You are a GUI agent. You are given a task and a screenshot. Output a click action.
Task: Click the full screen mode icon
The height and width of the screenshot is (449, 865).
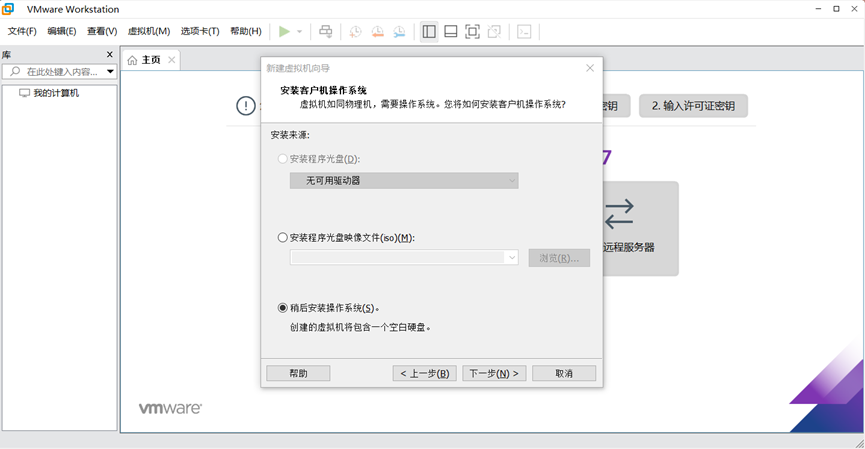tap(472, 31)
